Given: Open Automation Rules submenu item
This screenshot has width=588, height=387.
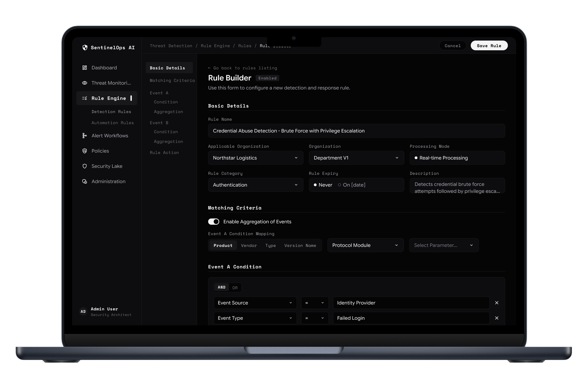Looking at the screenshot, I should (x=112, y=123).
